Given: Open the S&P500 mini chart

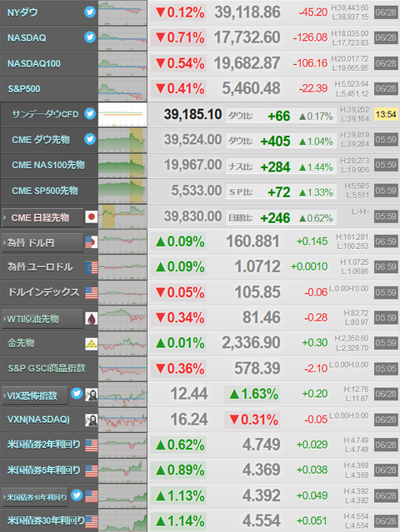Looking at the screenshot, I should [x=122, y=89].
